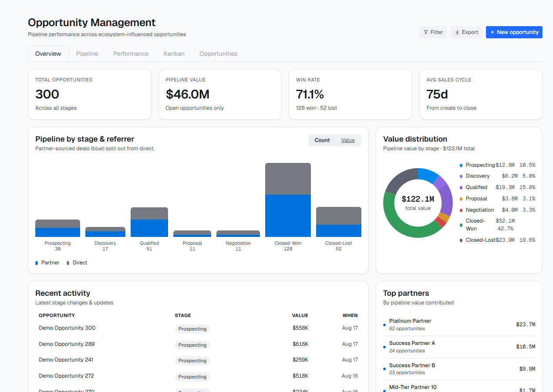Click the Avg Sales Cycle 75d card

481,95
